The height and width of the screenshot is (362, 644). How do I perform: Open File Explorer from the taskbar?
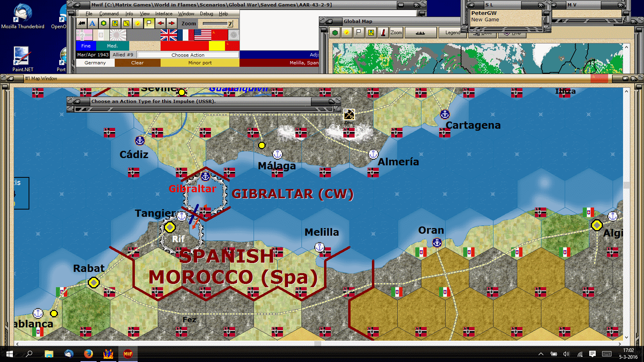(49, 354)
